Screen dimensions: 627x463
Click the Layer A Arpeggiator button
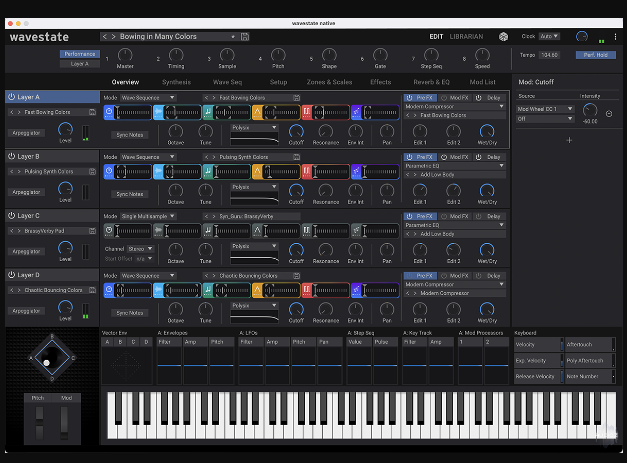pos(26,133)
